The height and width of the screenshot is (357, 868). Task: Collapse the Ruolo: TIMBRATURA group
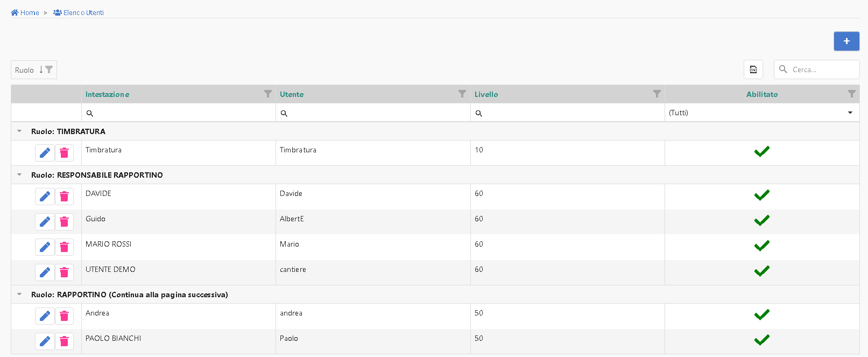tap(19, 131)
